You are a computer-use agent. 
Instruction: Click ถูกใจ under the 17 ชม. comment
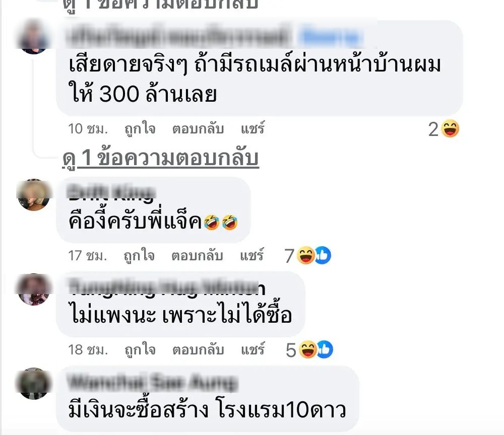(139, 256)
